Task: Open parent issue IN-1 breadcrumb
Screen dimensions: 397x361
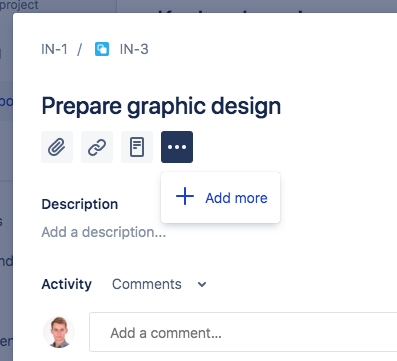Action: pyautogui.click(x=54, y=49)
